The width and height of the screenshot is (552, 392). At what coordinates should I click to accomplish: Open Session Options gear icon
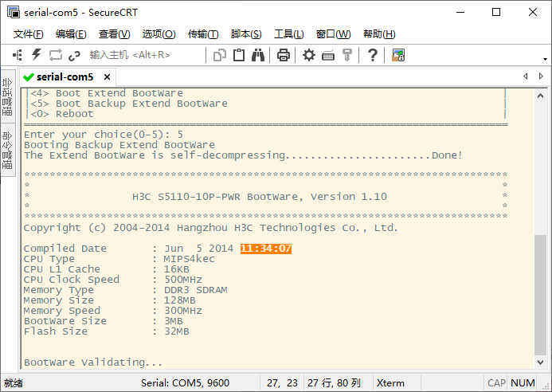[x=309, y=55]
